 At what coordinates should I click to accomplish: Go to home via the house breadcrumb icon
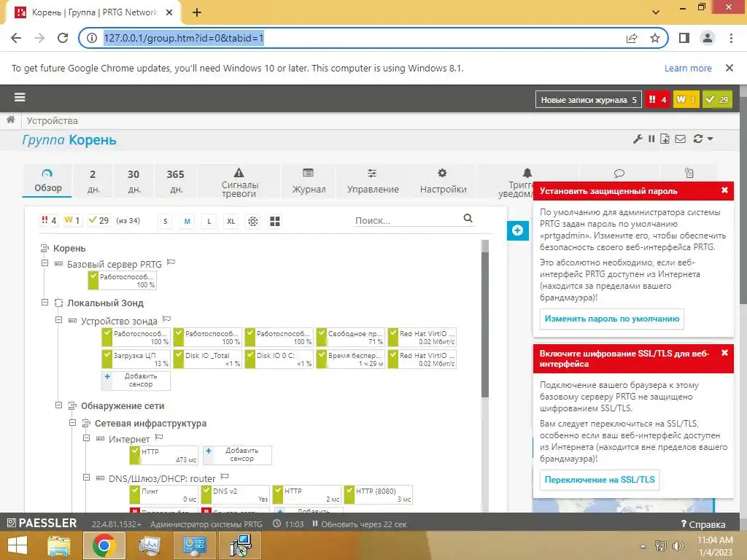point(10,120)
